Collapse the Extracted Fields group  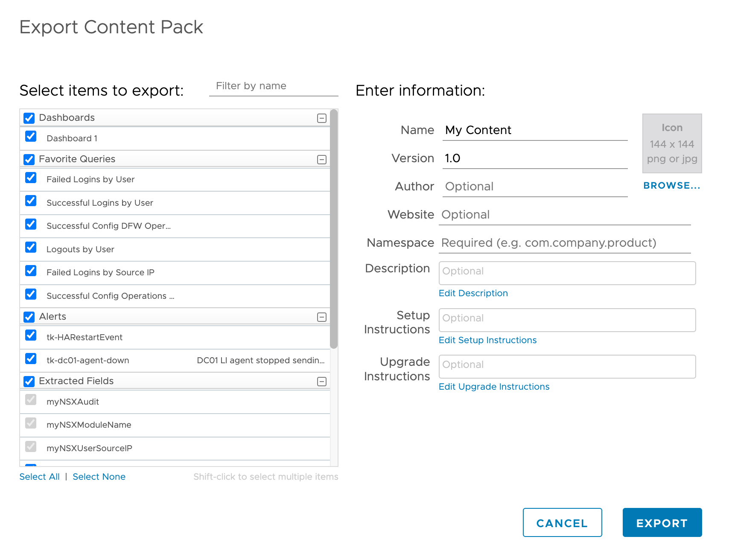tap(322, 382)
